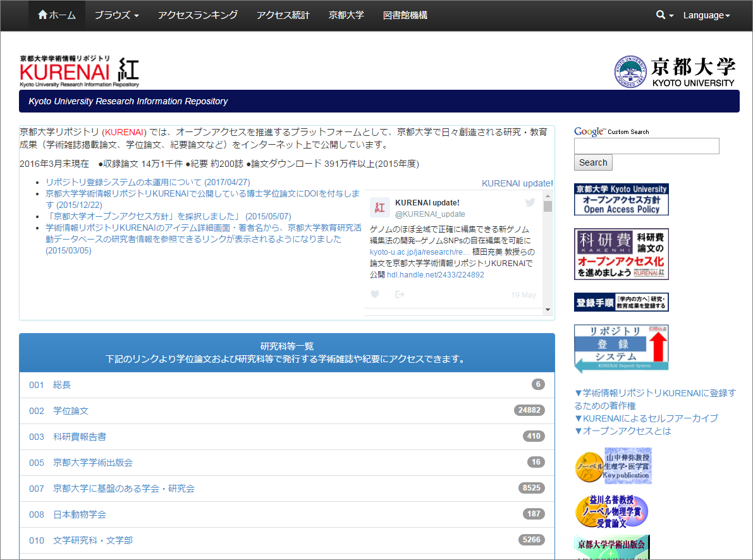Open アクセス統計 menu item
753x560 pixels.
pos(283,15)
